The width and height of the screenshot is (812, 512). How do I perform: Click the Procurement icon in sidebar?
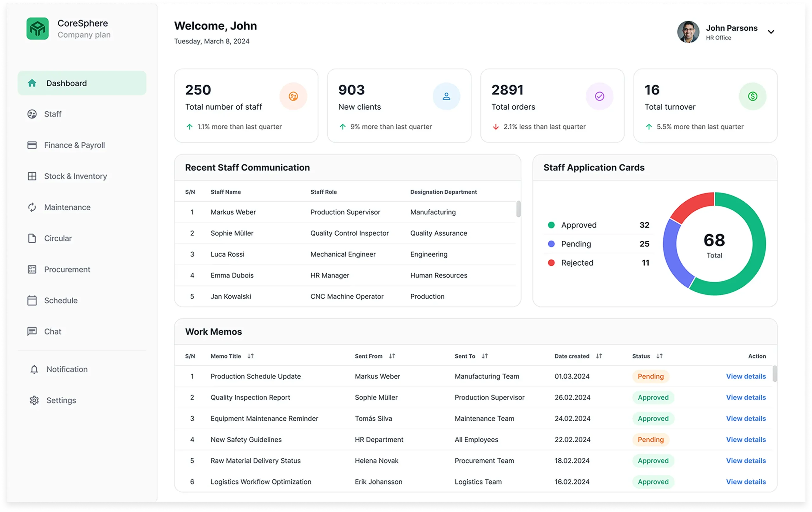(32, 269)
